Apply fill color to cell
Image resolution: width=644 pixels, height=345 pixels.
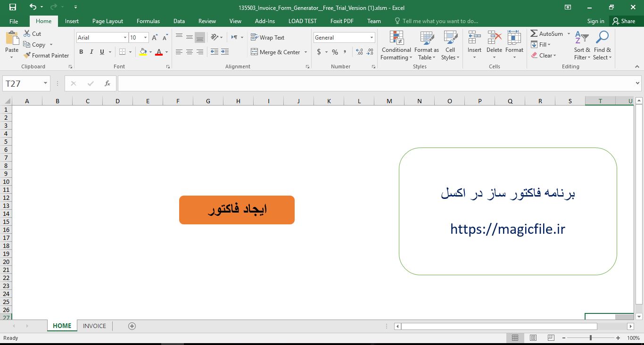143,52
